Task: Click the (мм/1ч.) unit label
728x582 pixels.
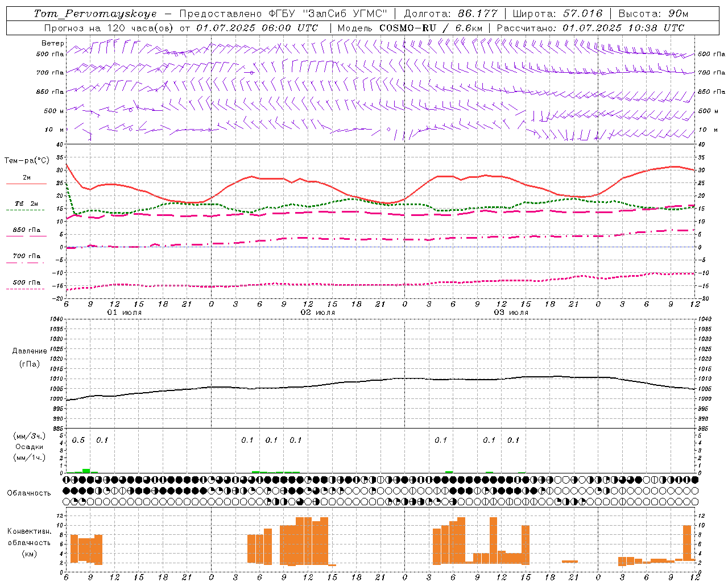Action: pyautogui.click(x=30, y=458)
